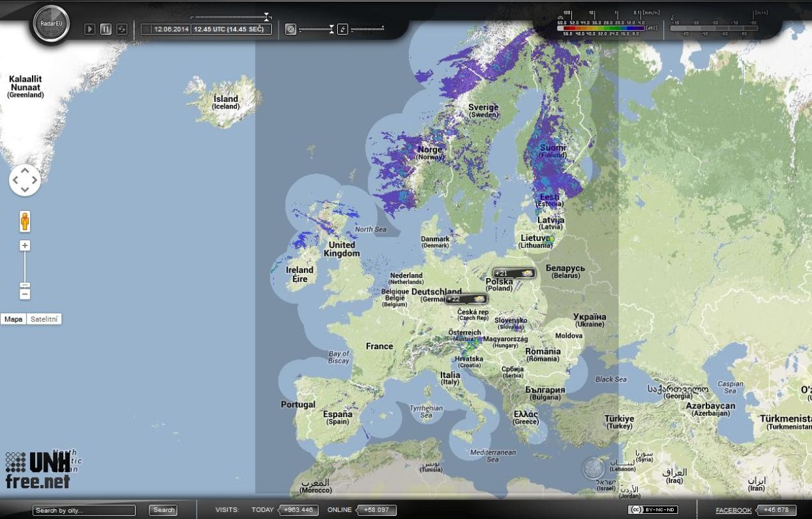Viewport: 812px width, 519px height.
Task: Click the refresh/loop animation icon
Action: [x=122, y=29]
